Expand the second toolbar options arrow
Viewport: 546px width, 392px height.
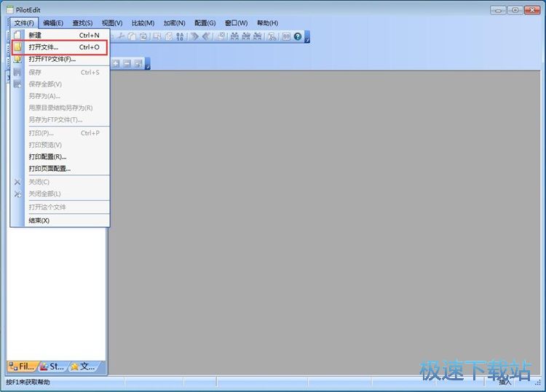click(x=148, y=65)
